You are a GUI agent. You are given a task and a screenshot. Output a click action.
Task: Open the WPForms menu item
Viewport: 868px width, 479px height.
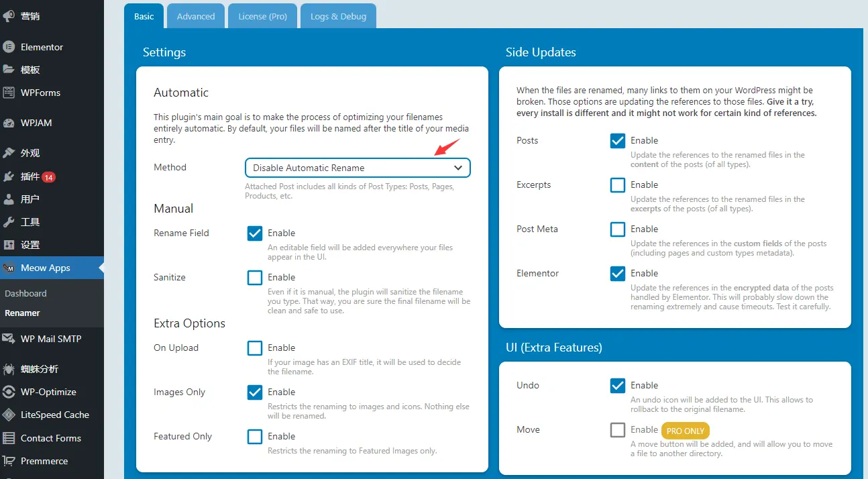tap(52, 93)
